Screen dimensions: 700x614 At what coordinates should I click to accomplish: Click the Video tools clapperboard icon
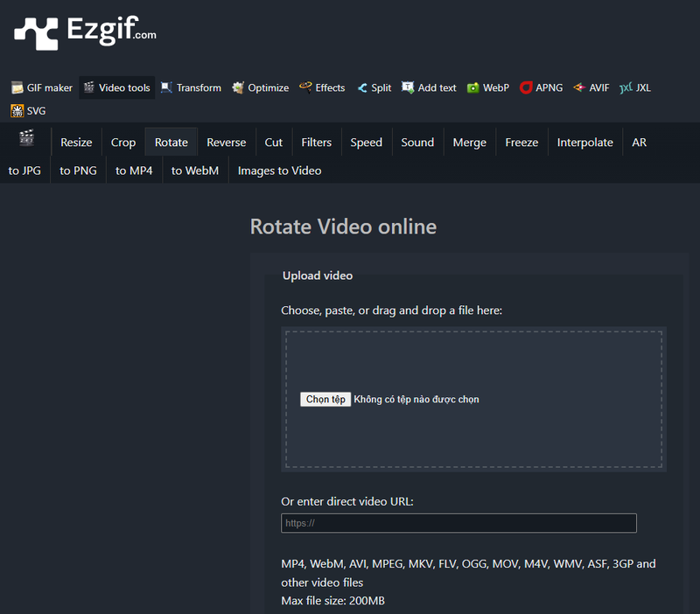point(89,87)
